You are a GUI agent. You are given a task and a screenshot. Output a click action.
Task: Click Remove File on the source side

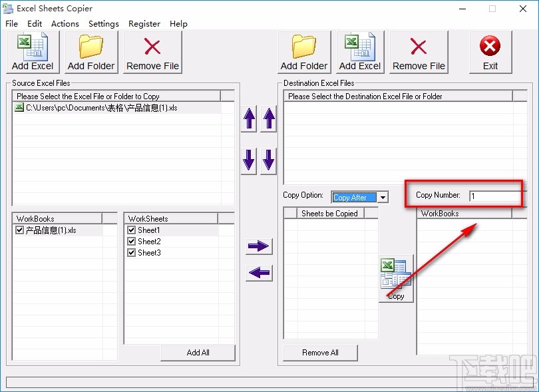point(152,52)
